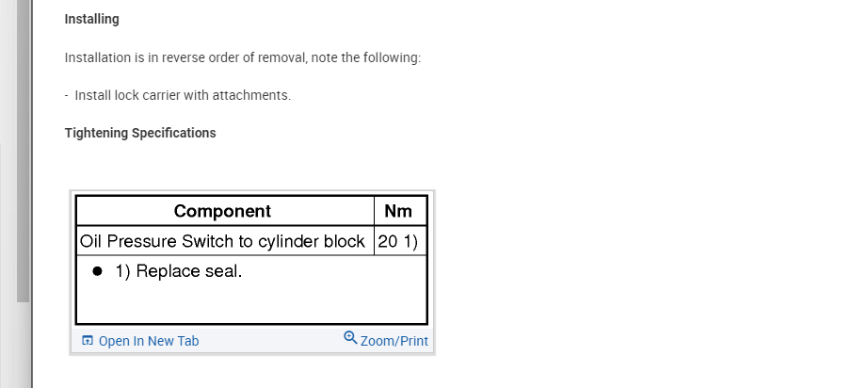Open the table via Open In New Tab link
Viewport: 868px width, 388px height.
[x=148, y=341]
